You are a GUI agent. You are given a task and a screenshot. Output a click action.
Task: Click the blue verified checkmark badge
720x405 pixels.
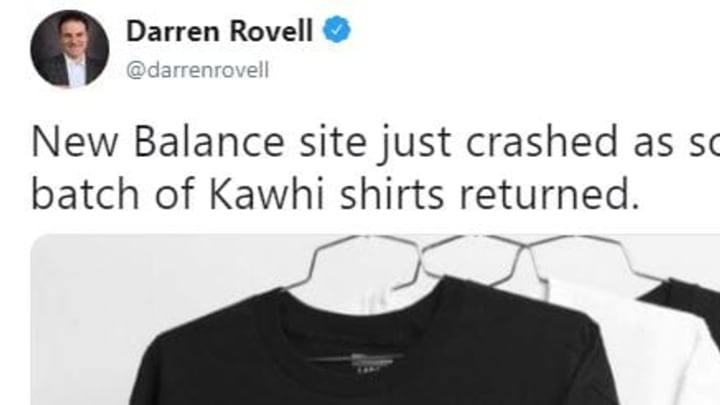pyautogui.click(x=337, y=29)
